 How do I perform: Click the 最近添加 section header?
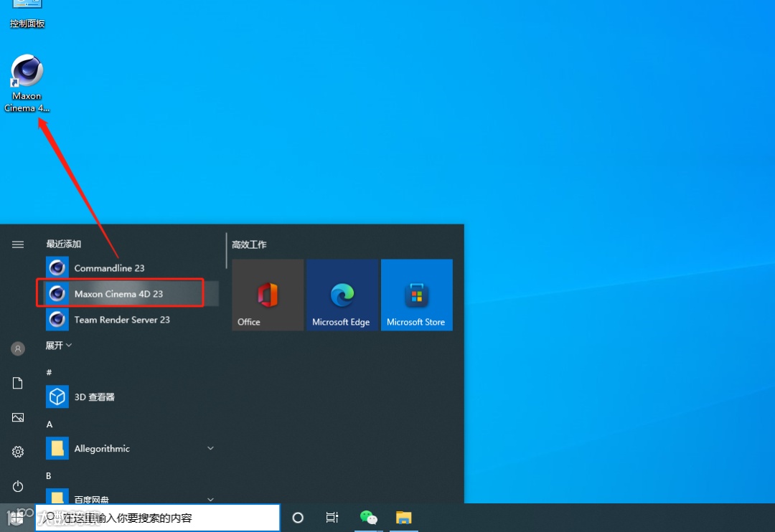(63, 244)
